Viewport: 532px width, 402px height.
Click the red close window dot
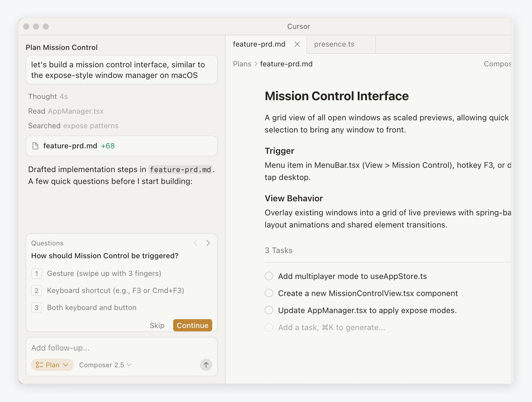tap(26, 26)
